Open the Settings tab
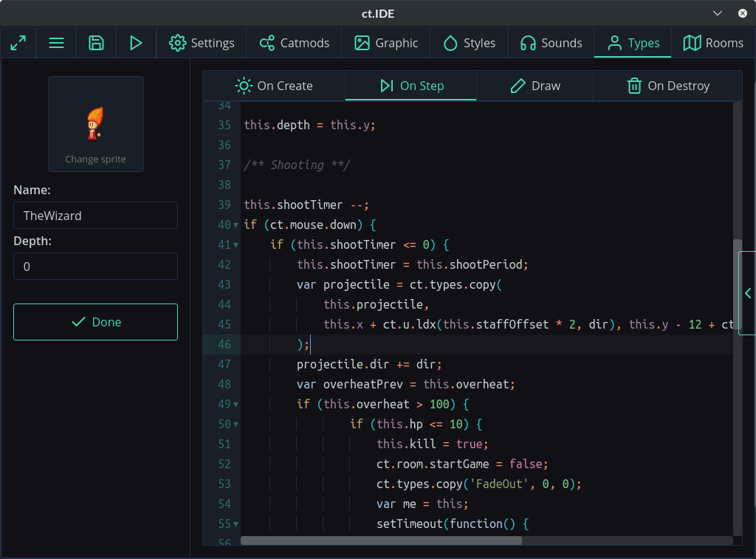Screen dimensions: 756x559 click(202, 43)
